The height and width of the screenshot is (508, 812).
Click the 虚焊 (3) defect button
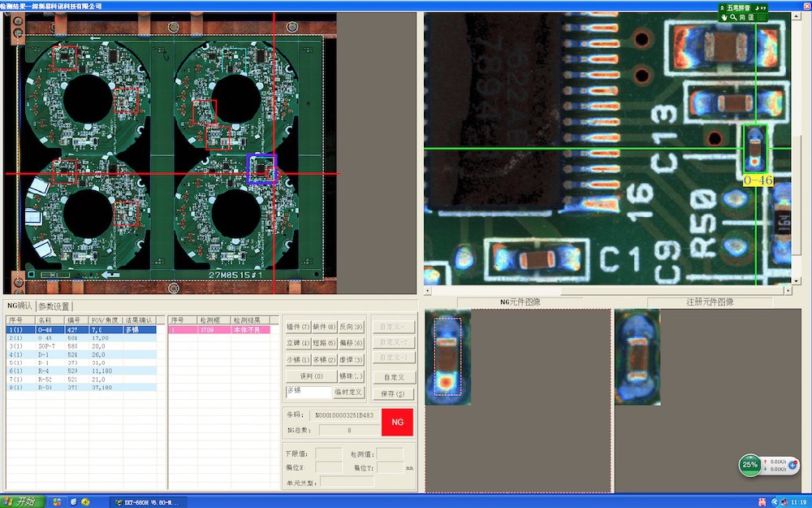pyautogui.click(x=351, y=360)
